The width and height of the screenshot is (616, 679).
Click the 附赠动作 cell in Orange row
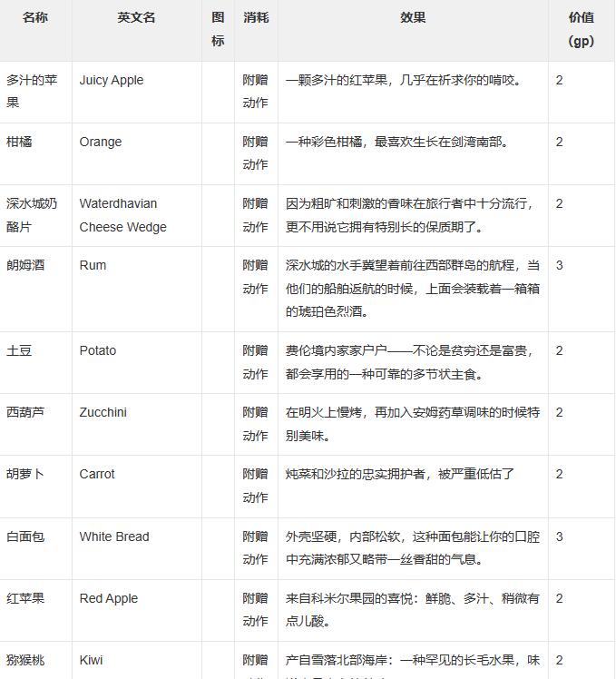tap(256, 153)
